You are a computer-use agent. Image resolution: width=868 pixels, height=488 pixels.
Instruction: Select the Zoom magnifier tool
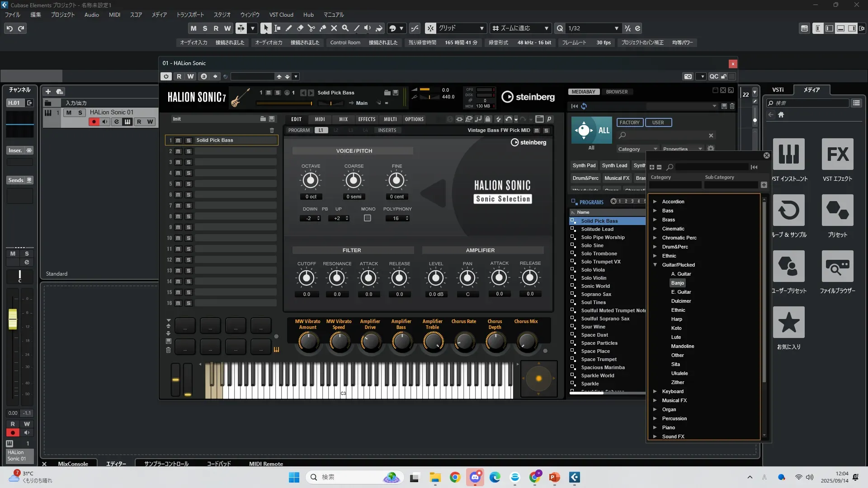coord(345,28)
